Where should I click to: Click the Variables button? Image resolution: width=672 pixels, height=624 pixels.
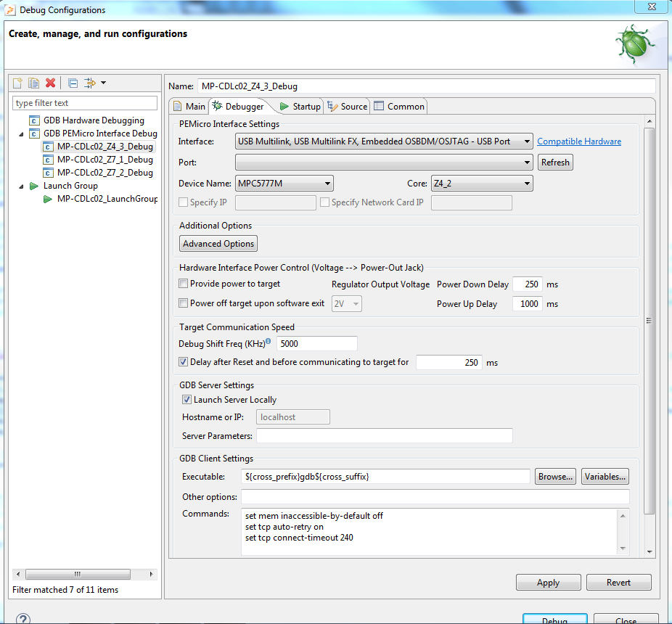605,477
